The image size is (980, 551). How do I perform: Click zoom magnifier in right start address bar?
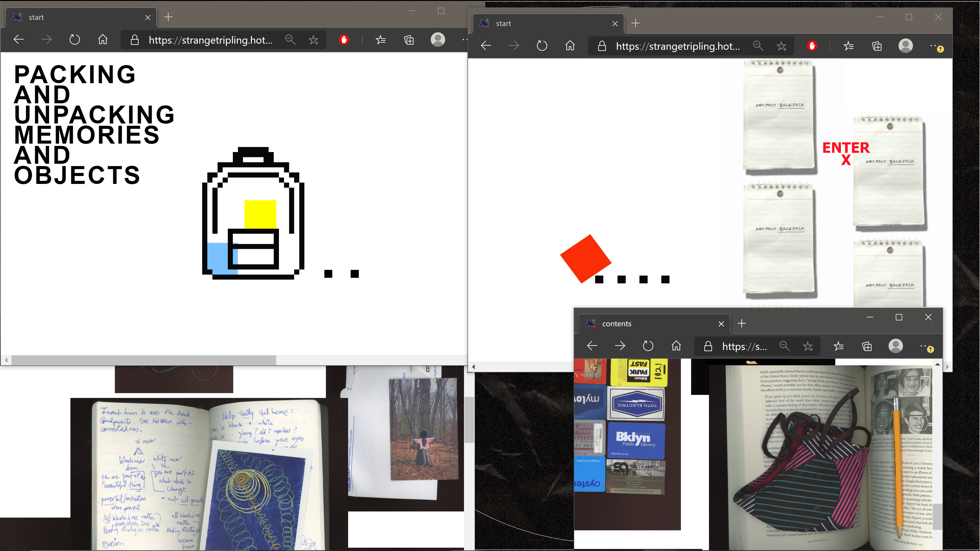coord(758,46)
